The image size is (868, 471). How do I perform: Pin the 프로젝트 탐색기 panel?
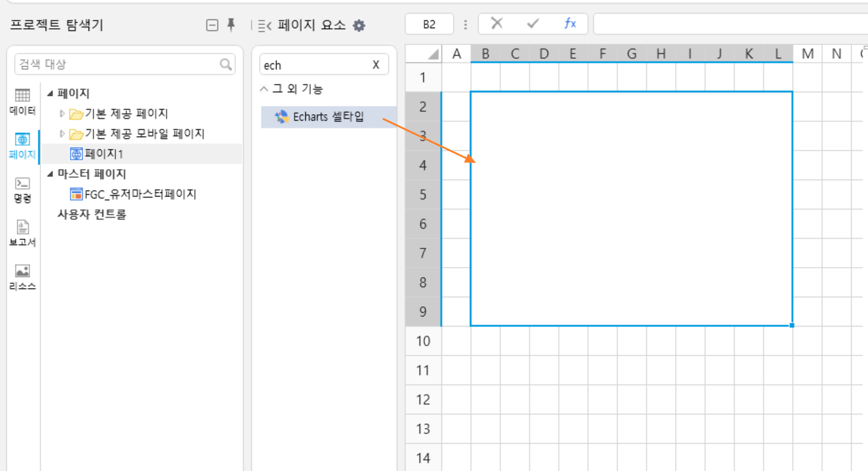coord(231,24)
